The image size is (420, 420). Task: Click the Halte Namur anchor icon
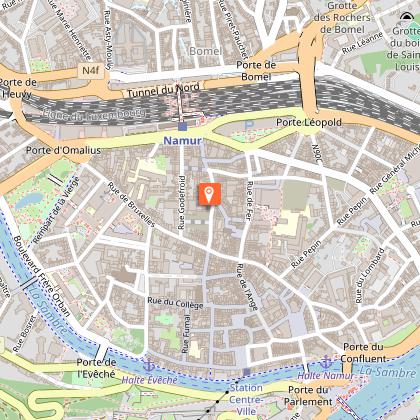pos(326,362)
